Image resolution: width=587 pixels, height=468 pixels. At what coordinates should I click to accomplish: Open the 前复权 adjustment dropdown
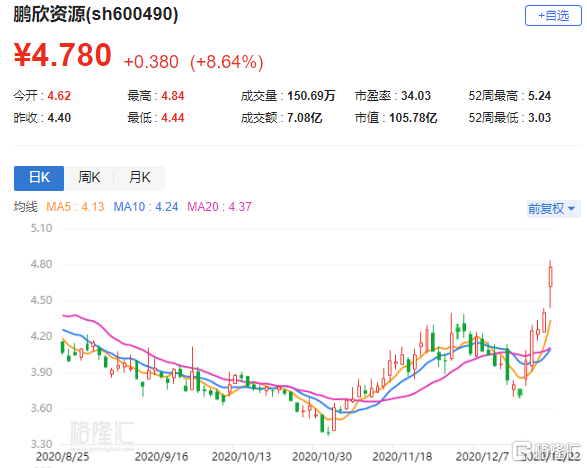(553, 209)
